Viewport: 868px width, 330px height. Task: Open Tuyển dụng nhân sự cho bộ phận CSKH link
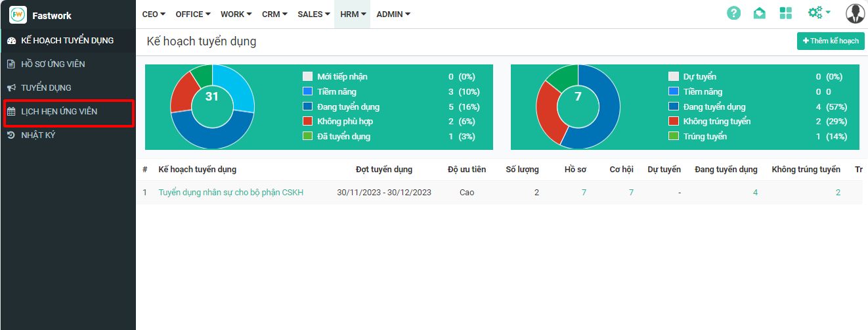coord(231,193)
